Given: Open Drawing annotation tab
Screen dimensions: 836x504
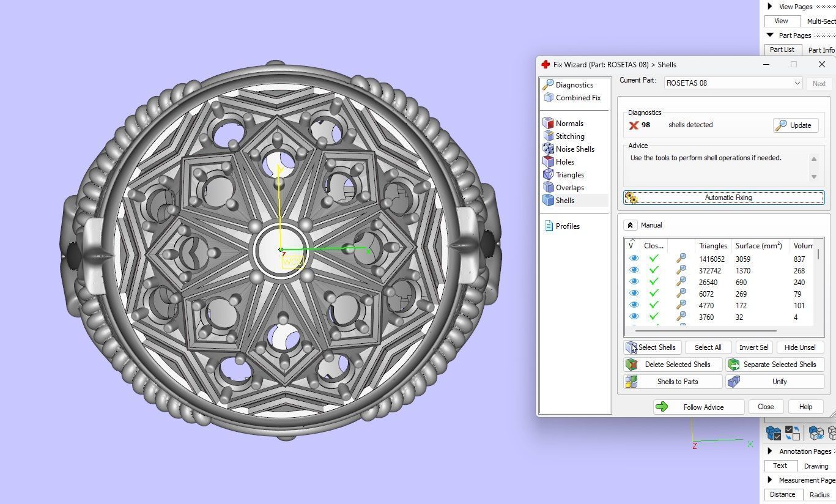Looking at the screenshot, I should click(816, 465).
